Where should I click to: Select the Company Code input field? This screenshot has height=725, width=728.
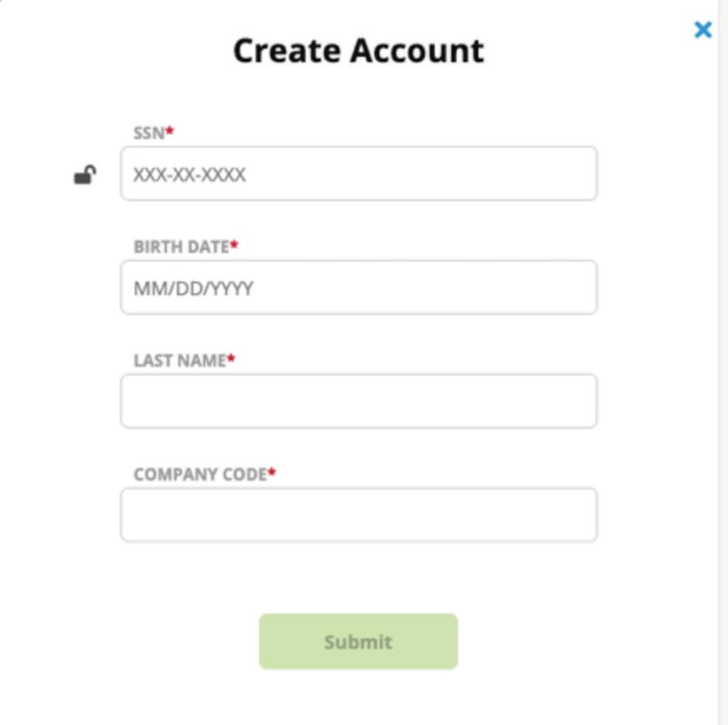(358, 513)
